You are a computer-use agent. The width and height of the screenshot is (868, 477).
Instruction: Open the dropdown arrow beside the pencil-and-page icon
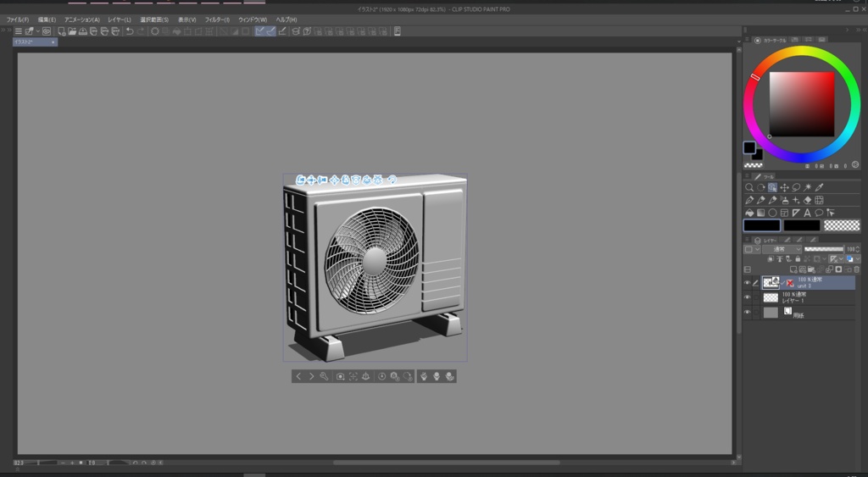37,31
